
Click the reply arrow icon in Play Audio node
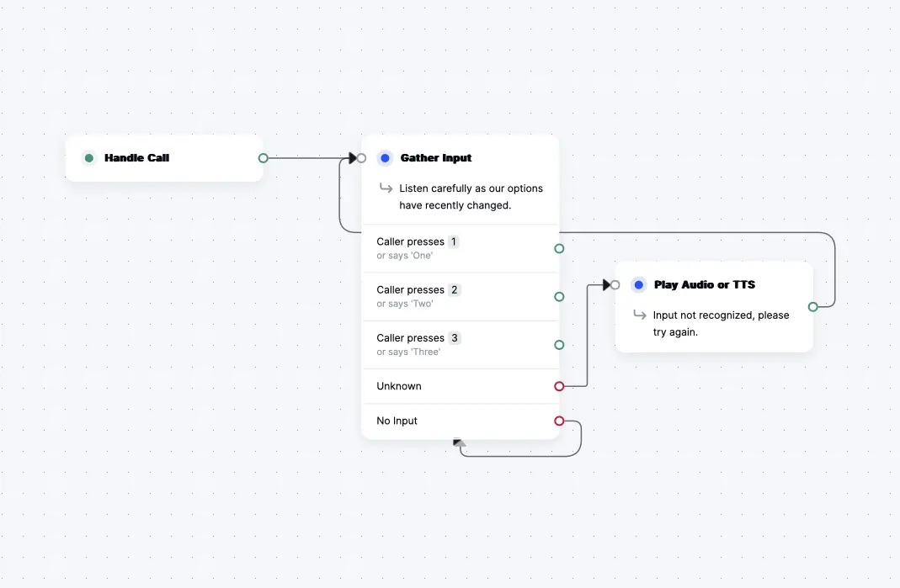(640, 315)
